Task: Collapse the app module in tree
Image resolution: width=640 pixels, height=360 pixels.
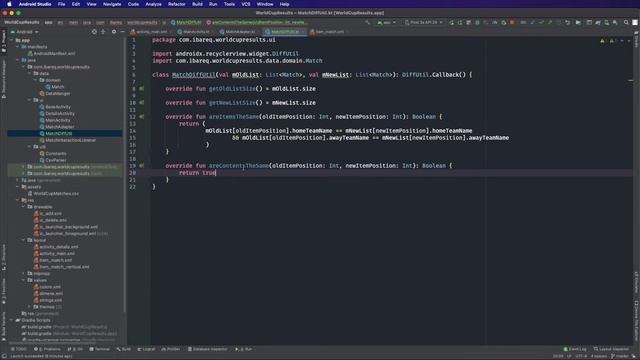Action: pos(11,40)
